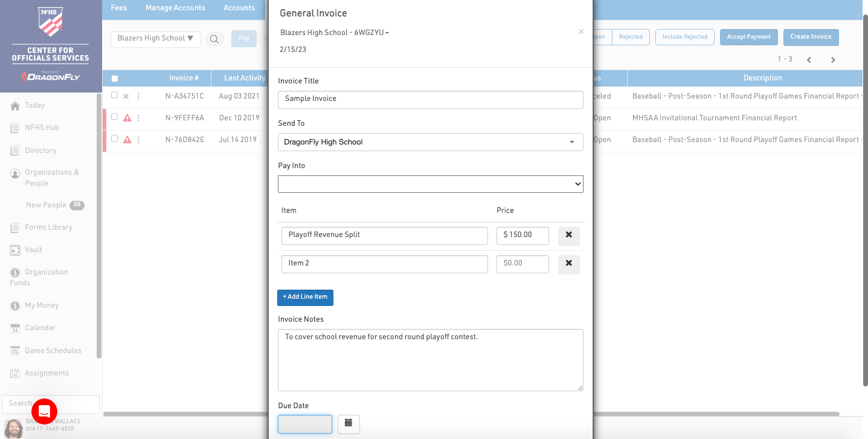Click into the Invoice Title field

coord(430,99)
